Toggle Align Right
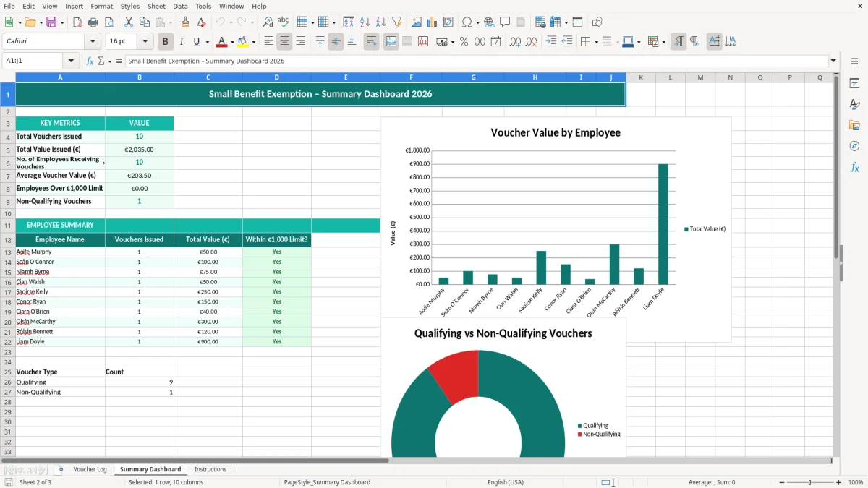868x488 pixels. (x=301, y=42)
